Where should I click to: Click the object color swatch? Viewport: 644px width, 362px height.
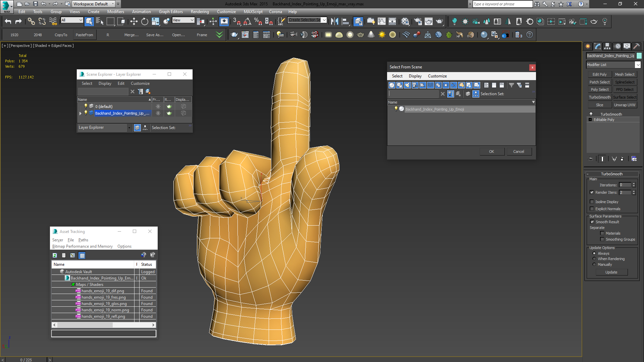coord(639,56)
